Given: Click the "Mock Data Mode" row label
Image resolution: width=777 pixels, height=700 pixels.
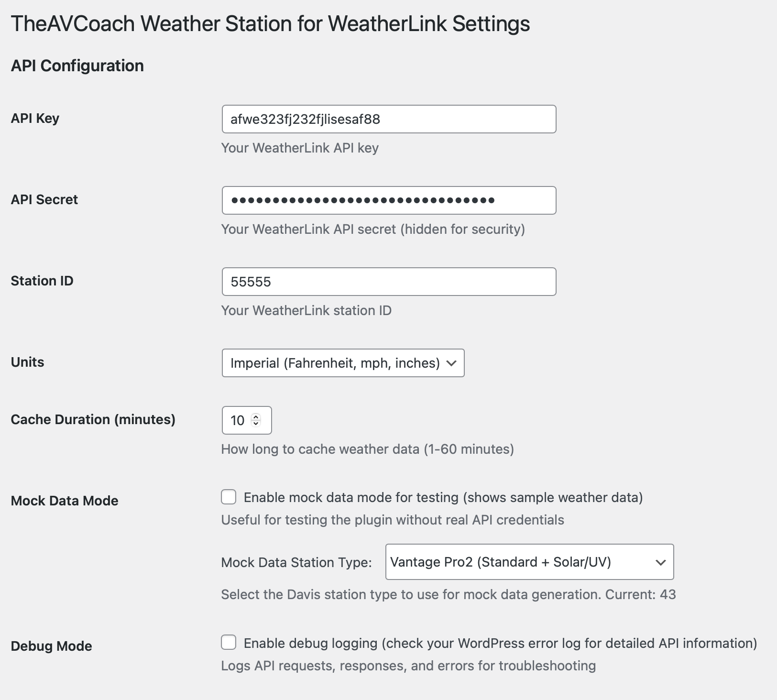Looking at the screenshot, I should coord(65,501).
